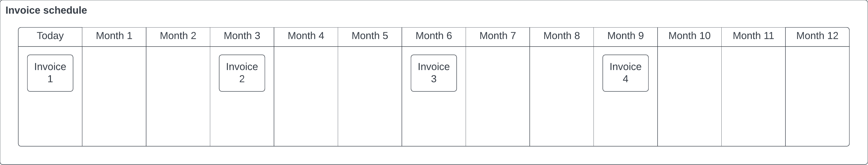Click the Month 4 column header

(306, 37)
